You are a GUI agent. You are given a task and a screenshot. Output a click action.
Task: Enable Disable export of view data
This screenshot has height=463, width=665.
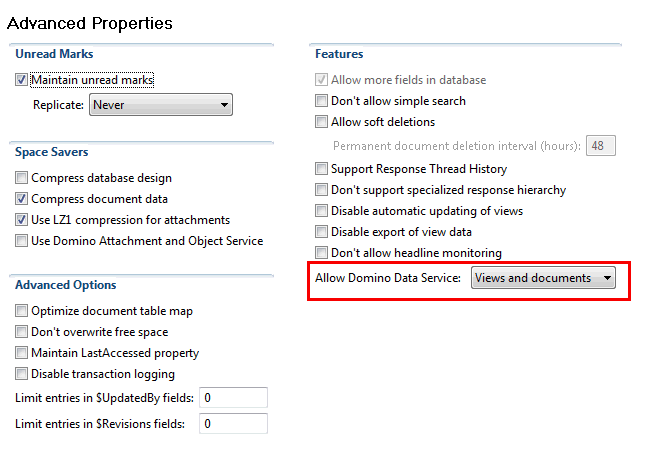[x=322, y=232]
